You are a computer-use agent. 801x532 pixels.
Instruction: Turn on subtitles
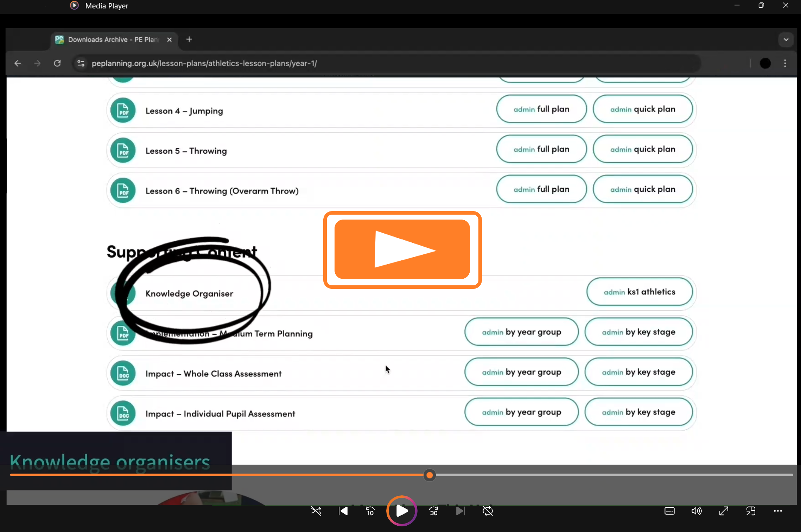[x=669, y=511]
